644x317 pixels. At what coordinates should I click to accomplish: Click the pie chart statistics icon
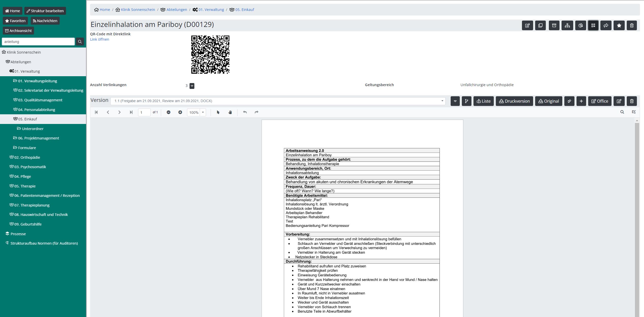coord(580,25)
